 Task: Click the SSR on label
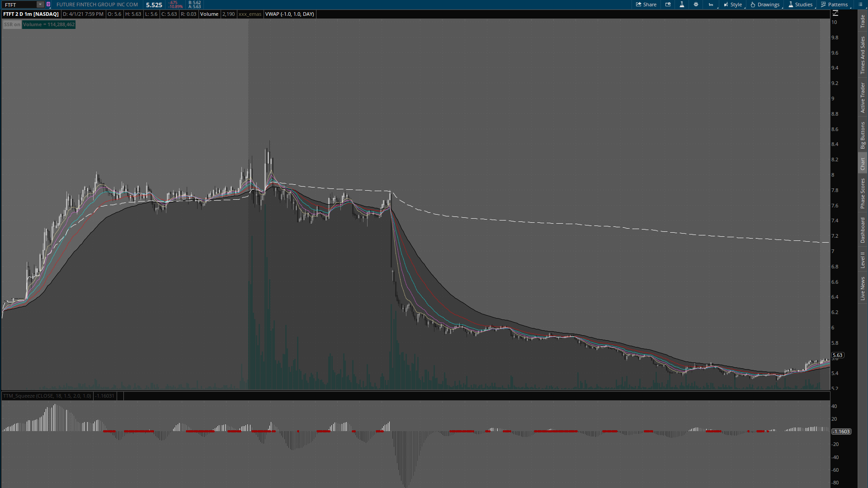(12, 24)
